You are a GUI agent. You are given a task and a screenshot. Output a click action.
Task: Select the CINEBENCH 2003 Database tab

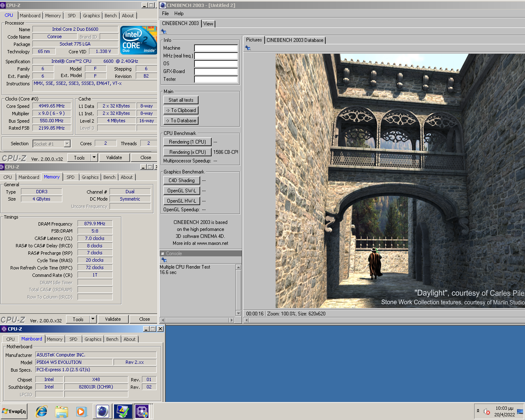click(x=295, y=40)
